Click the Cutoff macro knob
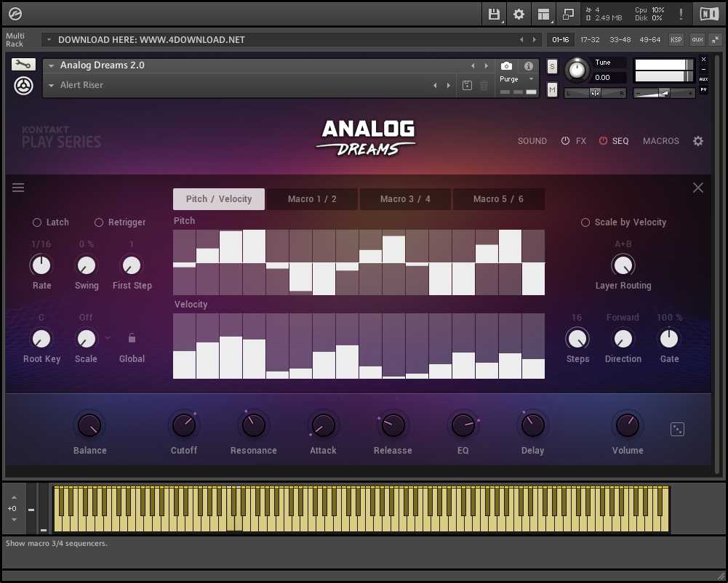This screenshot has width=728, height=583. (184, 425)
